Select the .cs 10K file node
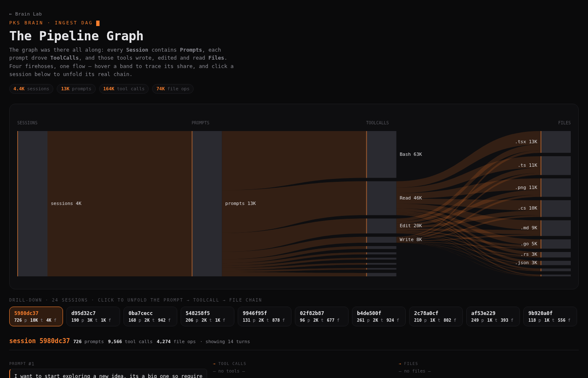Image resolution: width=588 pixels, height=378 pixels. click(x=556, y=208)
